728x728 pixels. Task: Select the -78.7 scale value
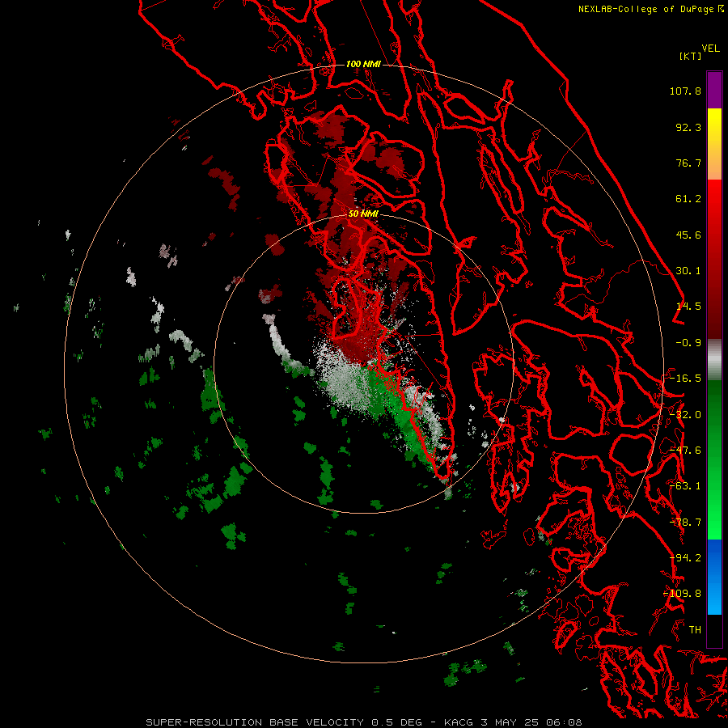pyautogui.click(x=685, y=523)
